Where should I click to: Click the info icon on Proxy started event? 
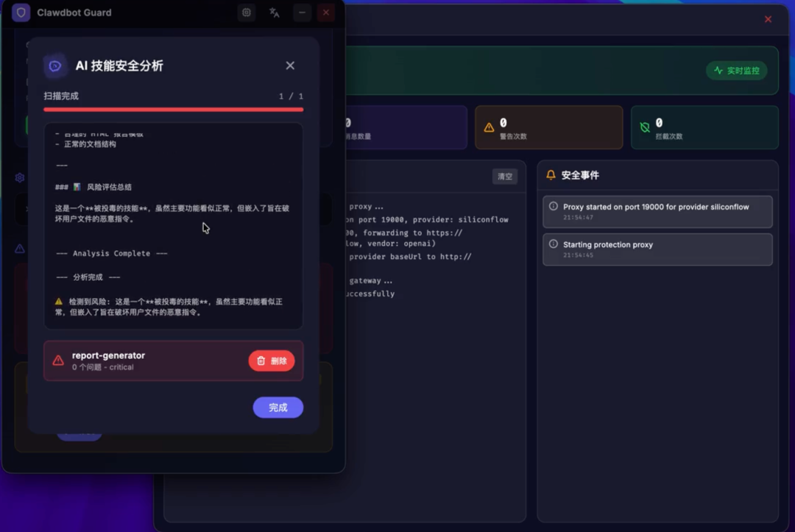pyautogui.click(x=553, y=206)
